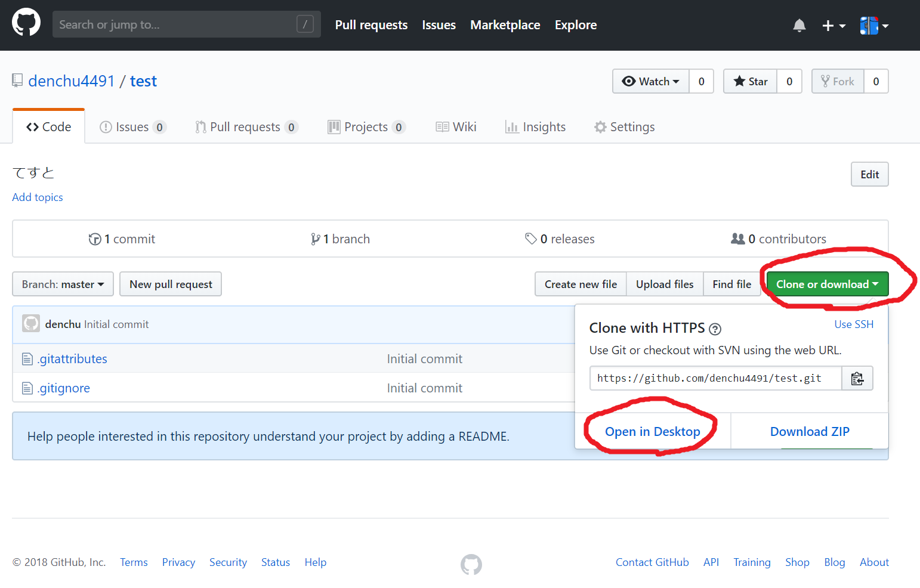Click the denchu commit author avatar

[31, 324]
